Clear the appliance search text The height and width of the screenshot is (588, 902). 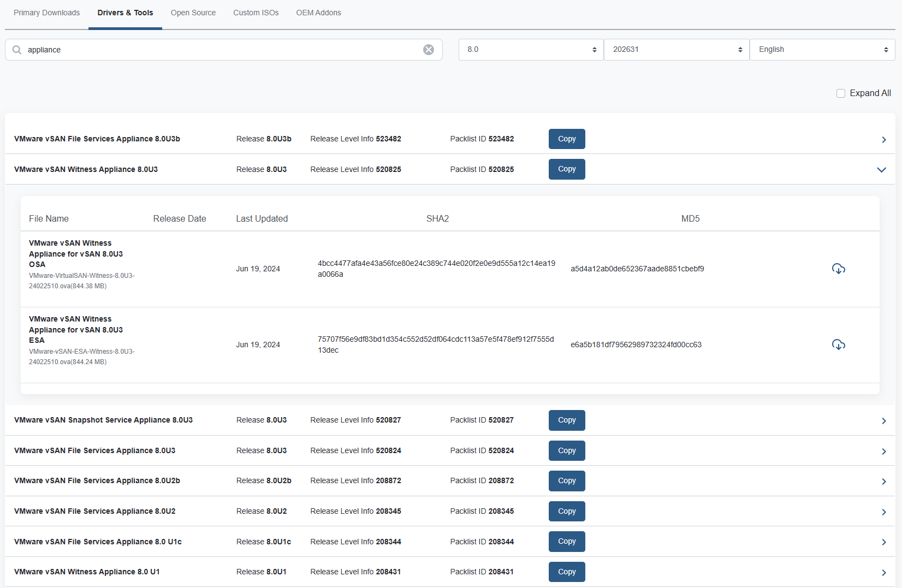(x=429, y=50)
